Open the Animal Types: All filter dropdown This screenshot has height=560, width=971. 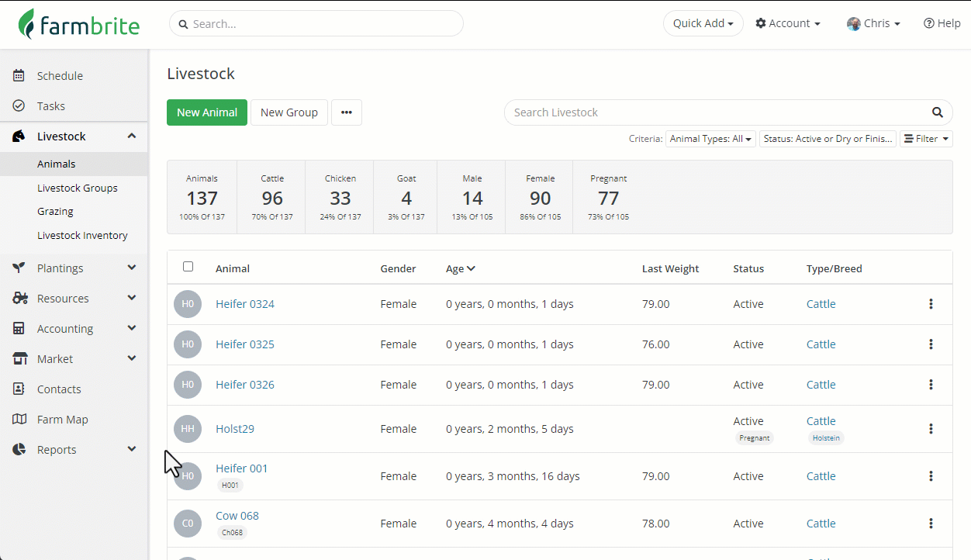pos(710,139)
